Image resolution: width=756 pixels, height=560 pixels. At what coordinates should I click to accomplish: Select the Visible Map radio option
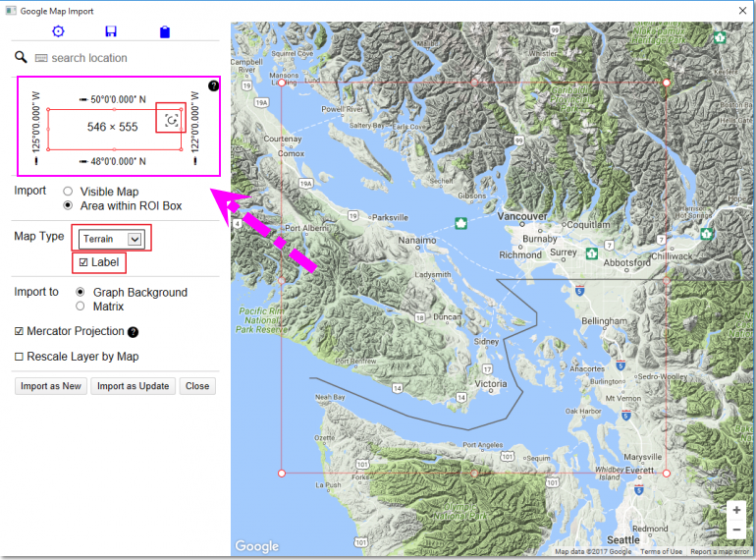tap(68, 192)
